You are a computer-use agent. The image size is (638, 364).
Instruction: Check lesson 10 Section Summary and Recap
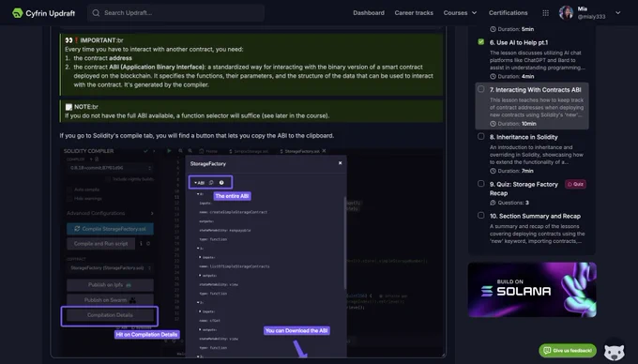tap(481, 215)
